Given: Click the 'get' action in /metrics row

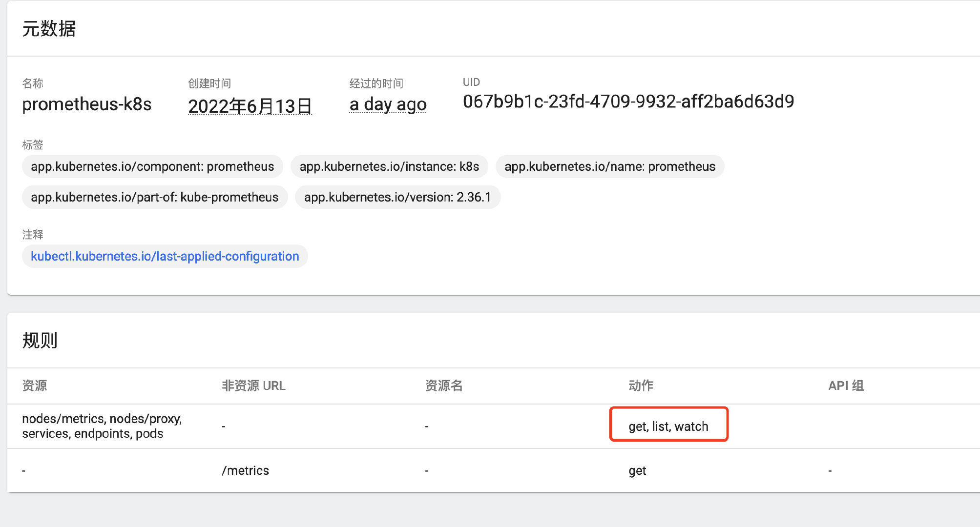Looking at the screenshot, I should point(637,470).
